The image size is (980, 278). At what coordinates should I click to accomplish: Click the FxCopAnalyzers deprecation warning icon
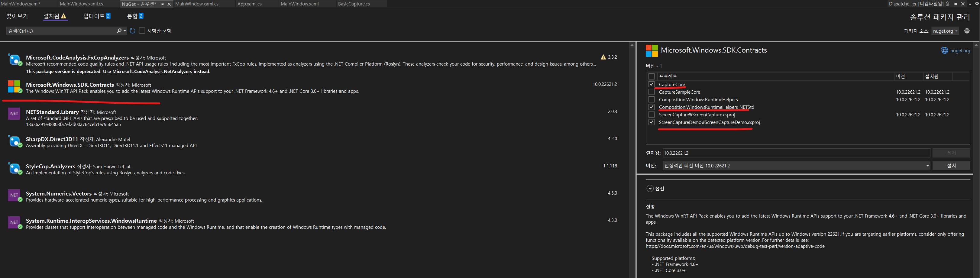(x=603, y=57)
